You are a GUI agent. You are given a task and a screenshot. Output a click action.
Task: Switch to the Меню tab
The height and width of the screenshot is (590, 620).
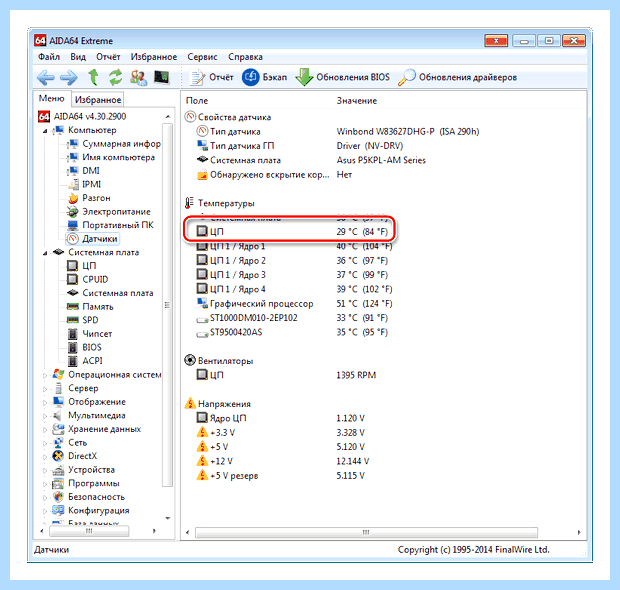point(51,98)
